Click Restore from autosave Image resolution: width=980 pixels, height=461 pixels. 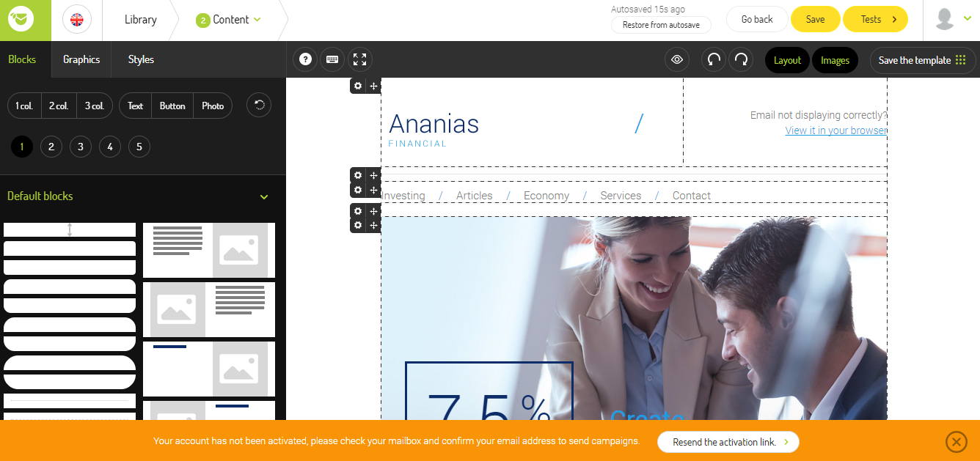coord(661,25)
